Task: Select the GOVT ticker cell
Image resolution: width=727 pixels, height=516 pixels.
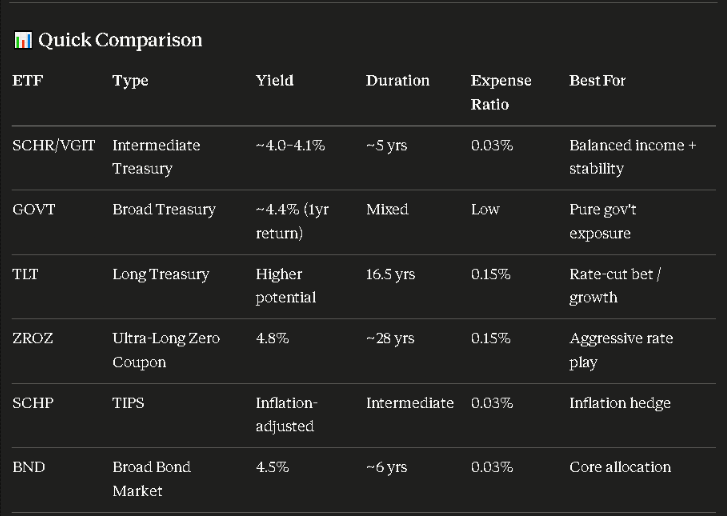Action: (34, 210)
